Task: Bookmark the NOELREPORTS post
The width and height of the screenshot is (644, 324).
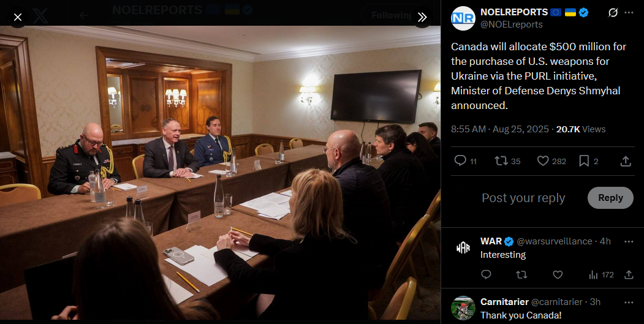Action: point(584,160)
